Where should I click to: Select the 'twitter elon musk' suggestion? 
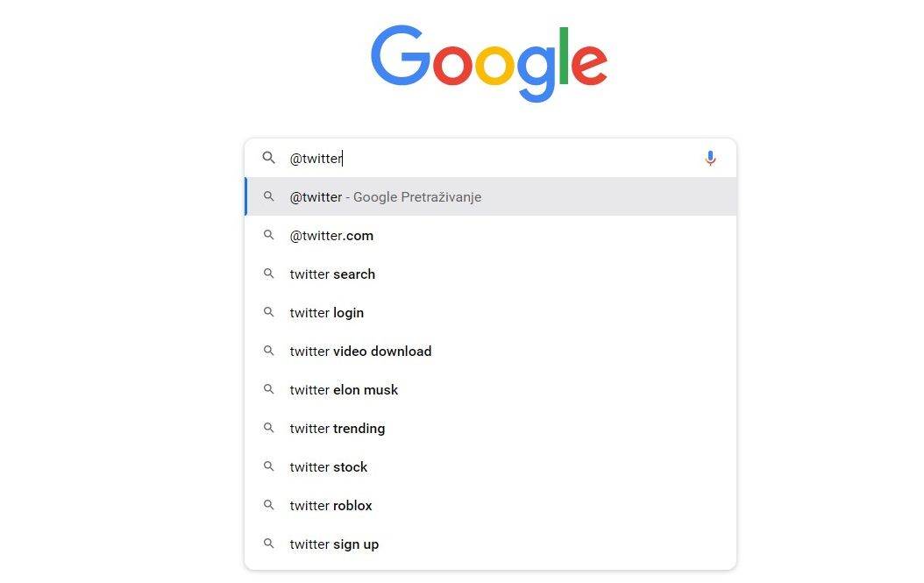coord(344,389)
